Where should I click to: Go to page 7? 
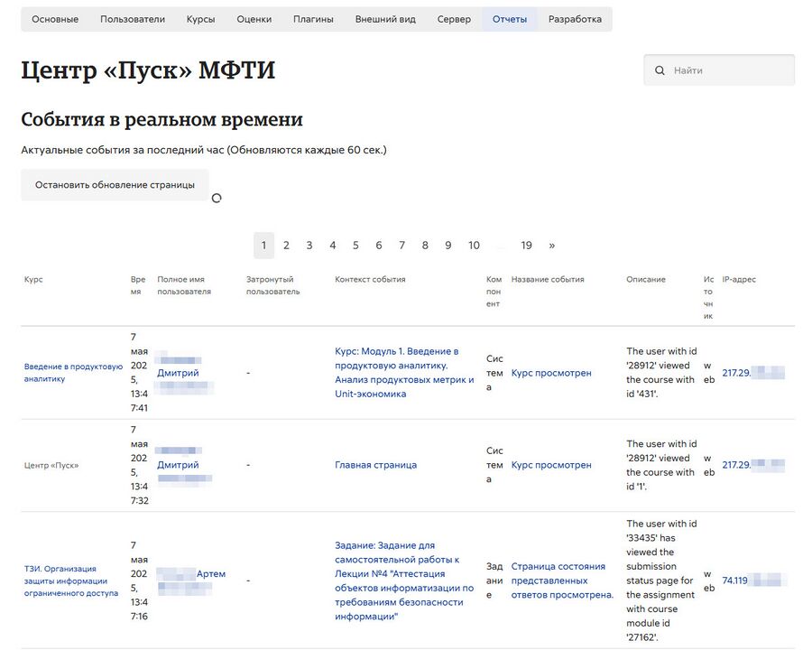401,246
